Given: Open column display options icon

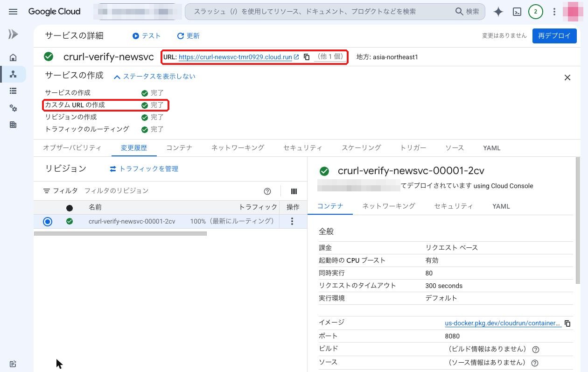Looking at the screenshot, I should [x=294, y=191].
